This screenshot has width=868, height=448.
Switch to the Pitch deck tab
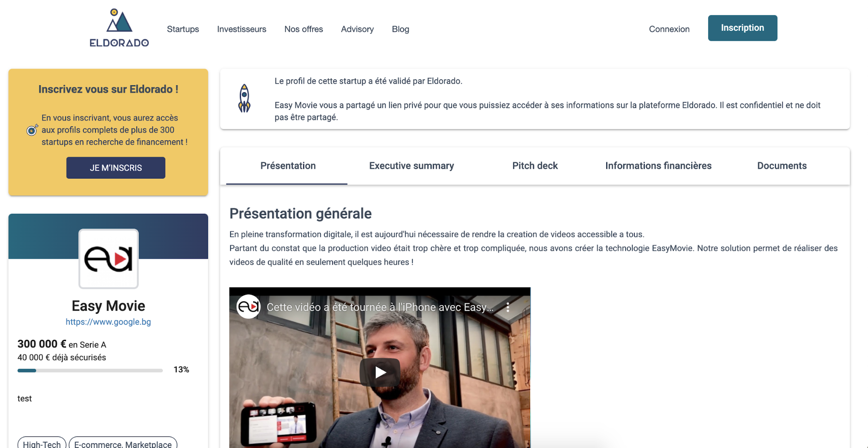(535, 166)
